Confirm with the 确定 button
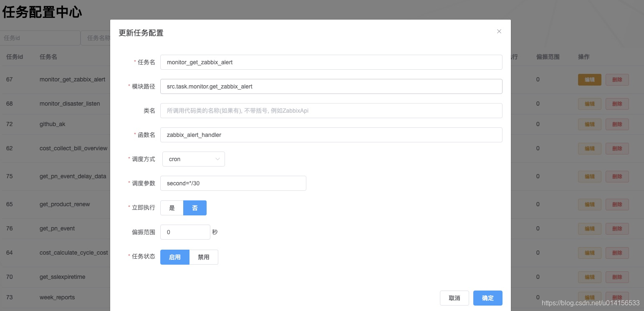This screenshot has width=644, height=311. pyautogui.click(x=488, y=298)
